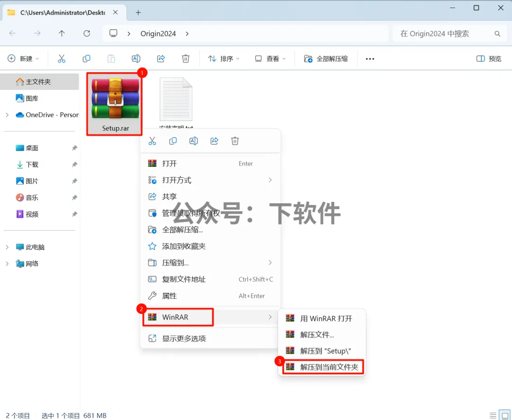Focus the Origin2024 search box
Viewport: 512px width, 420px height.
tap(449, 34)
